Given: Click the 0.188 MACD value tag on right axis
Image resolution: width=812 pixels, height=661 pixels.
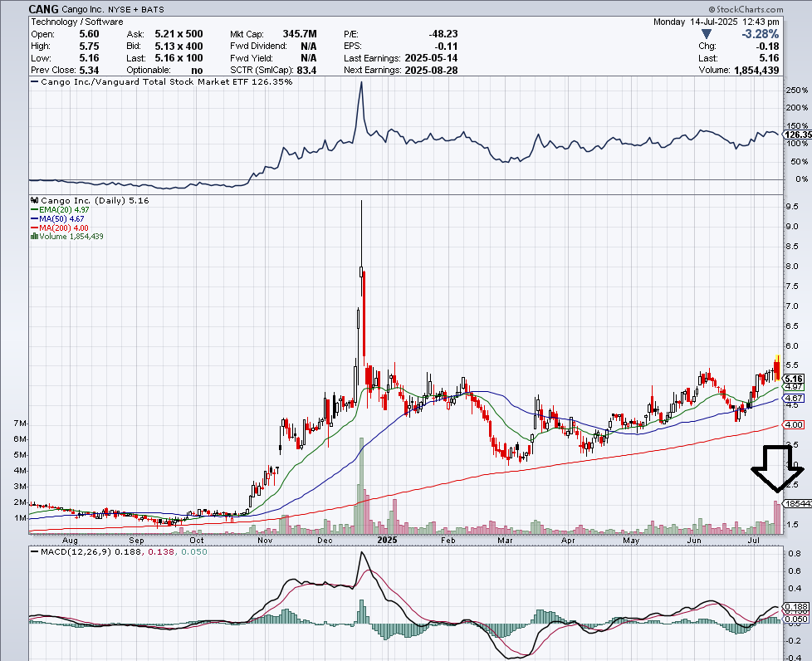Looking at the screenshot, I should 796,606.
